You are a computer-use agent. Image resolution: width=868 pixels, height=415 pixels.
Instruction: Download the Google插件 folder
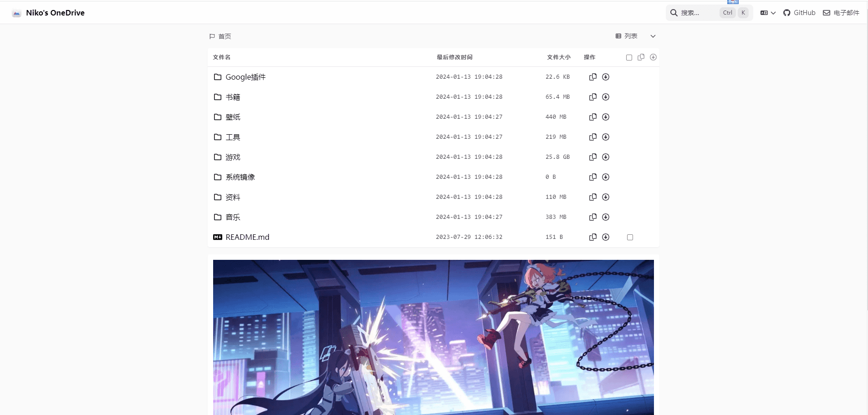click(x=606, y=77)
